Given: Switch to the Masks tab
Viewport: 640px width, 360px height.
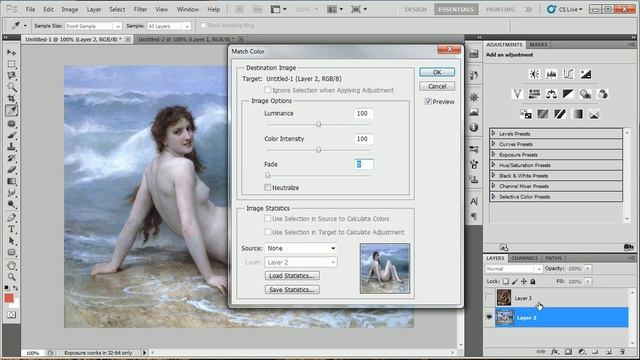Looking at the screenshot, I should click(x=538, y=44).
